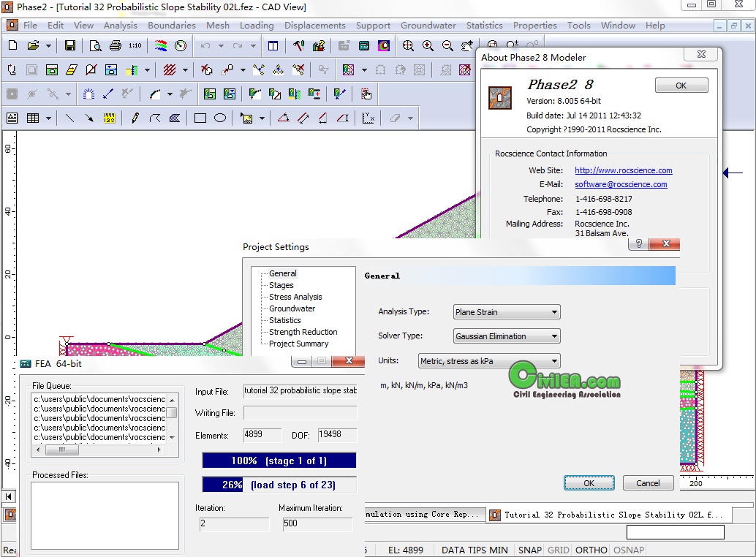Select Strength Reduction in Project Settings tree

pos(303,332)
